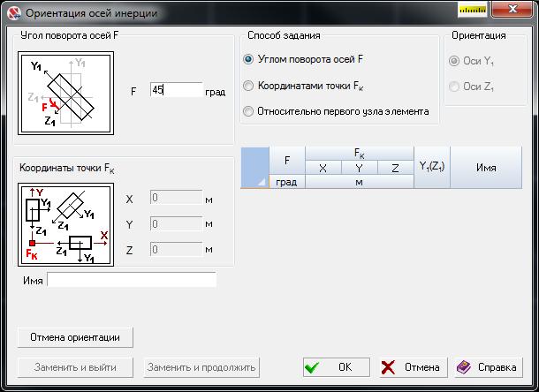This screenshot has height=392, width=539.
Task: Click the 'X' table column header
Action: pyautogui.click(x=323, y=168)
